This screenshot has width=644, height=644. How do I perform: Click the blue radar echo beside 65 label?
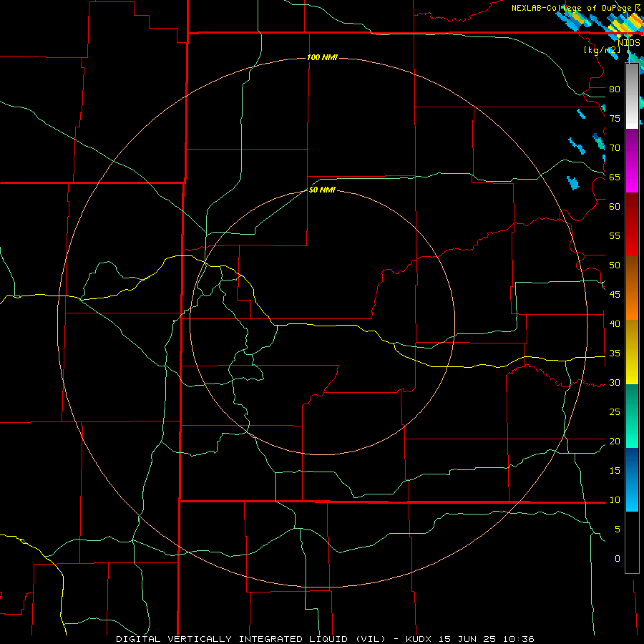(572, 182)
